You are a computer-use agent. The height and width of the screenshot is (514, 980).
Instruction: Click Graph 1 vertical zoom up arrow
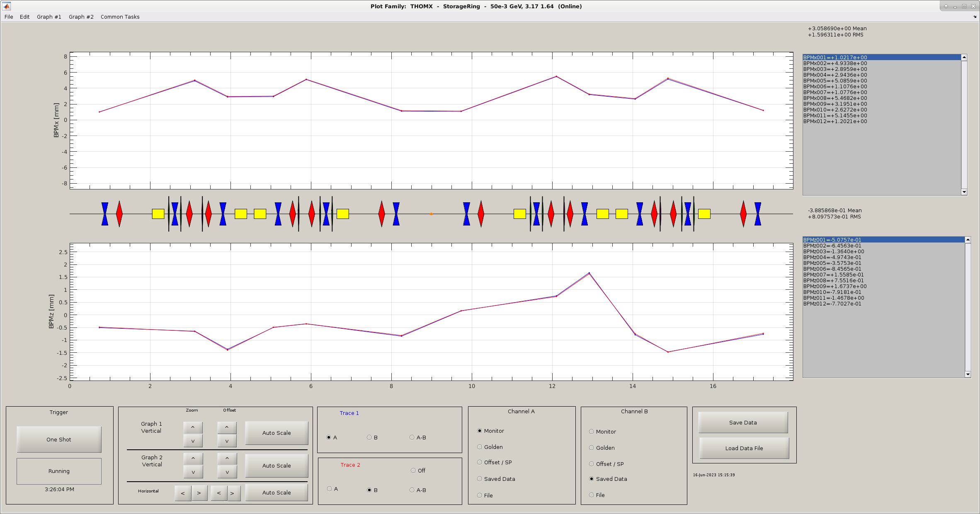coord(193,427)
